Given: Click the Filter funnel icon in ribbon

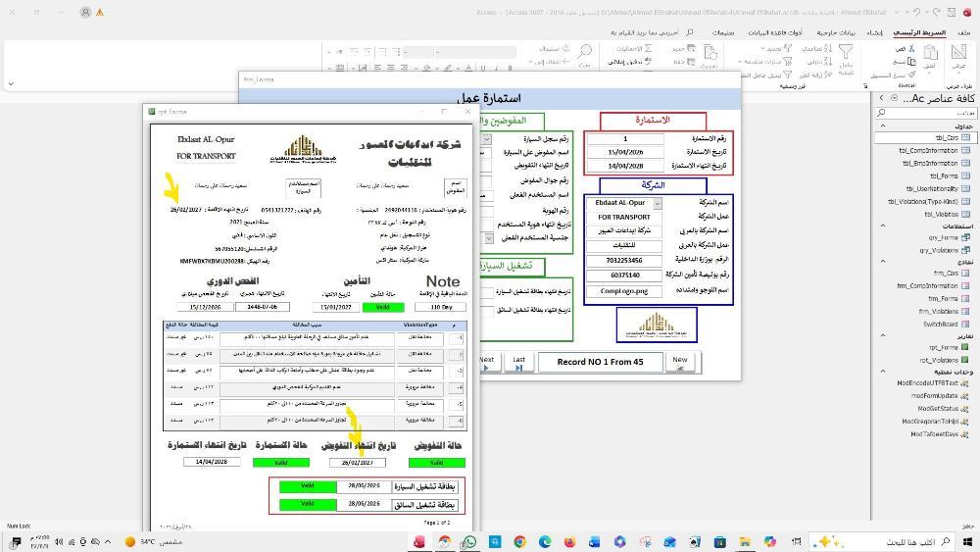Looking at the screenshot, I should pos(846,54).
